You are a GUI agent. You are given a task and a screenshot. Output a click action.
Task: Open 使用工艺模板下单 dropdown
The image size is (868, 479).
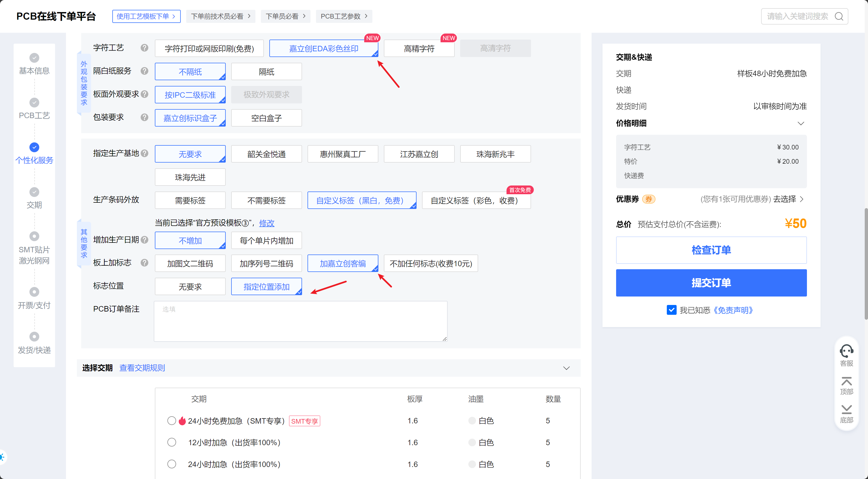pyautogui.click(x=146, y=16)
